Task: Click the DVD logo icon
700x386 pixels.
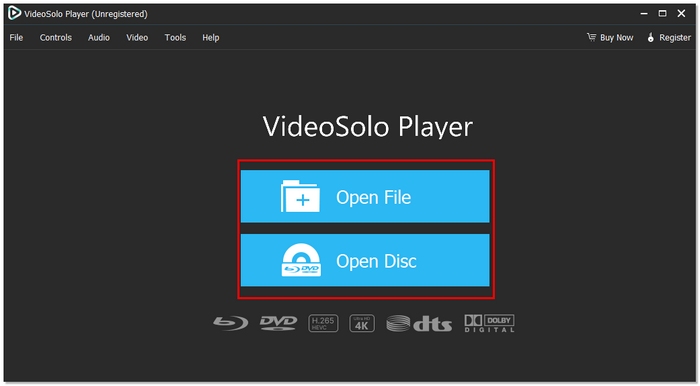Action: pyautogui.click(x=279, y=323)
